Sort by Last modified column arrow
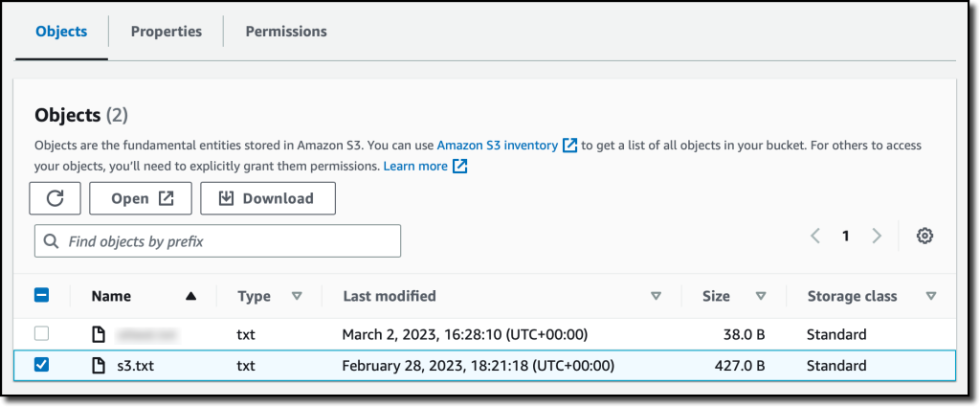This screenshot has width=980, height=407. coord(656,296)
